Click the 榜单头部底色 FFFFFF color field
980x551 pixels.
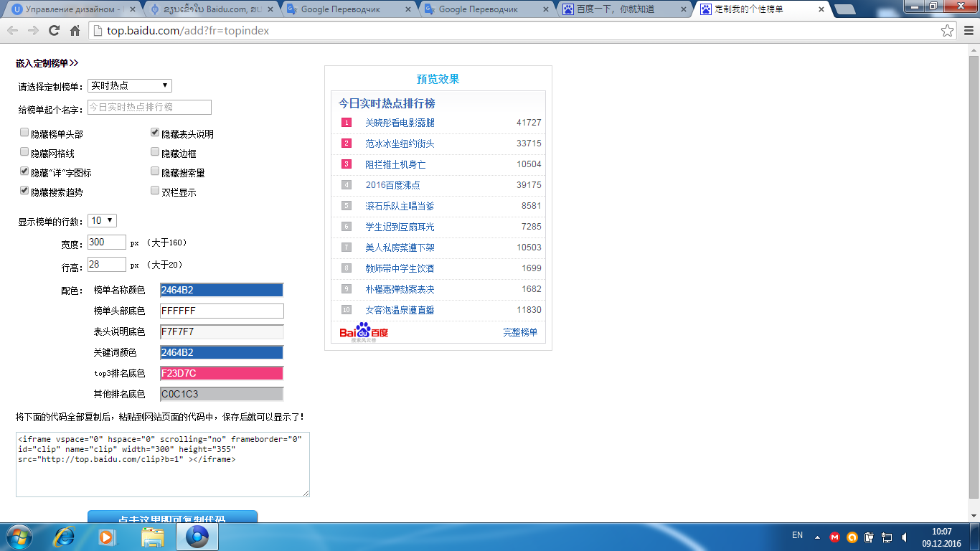pyautogui.click(x=222, y=311)
